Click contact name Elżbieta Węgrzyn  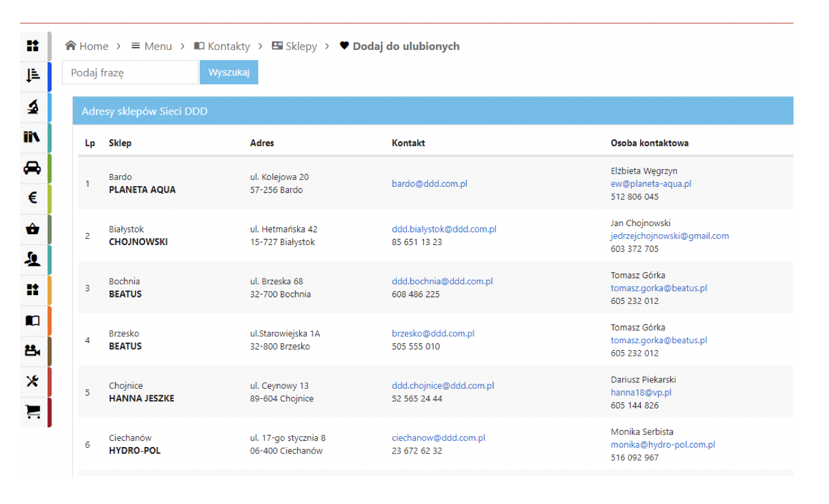(x=644, y=171)
